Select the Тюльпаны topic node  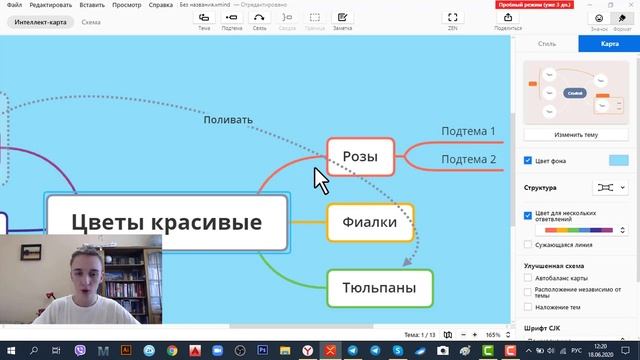tap(380, 288)
